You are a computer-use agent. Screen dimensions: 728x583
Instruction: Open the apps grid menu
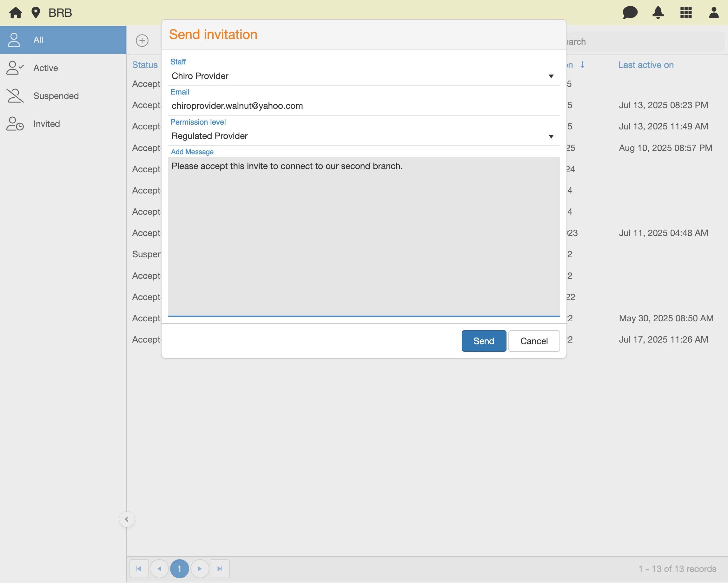pos(686,13)
